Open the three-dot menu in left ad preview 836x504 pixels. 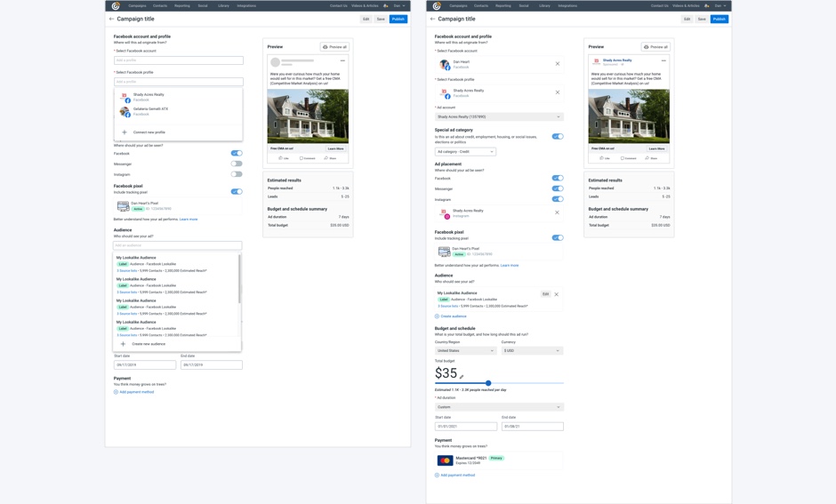[x=342, y=60]
